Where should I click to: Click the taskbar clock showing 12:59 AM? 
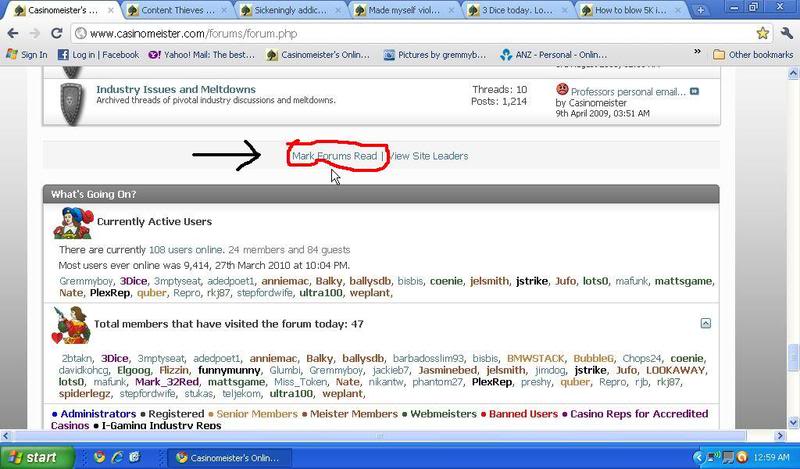(771, 458)
